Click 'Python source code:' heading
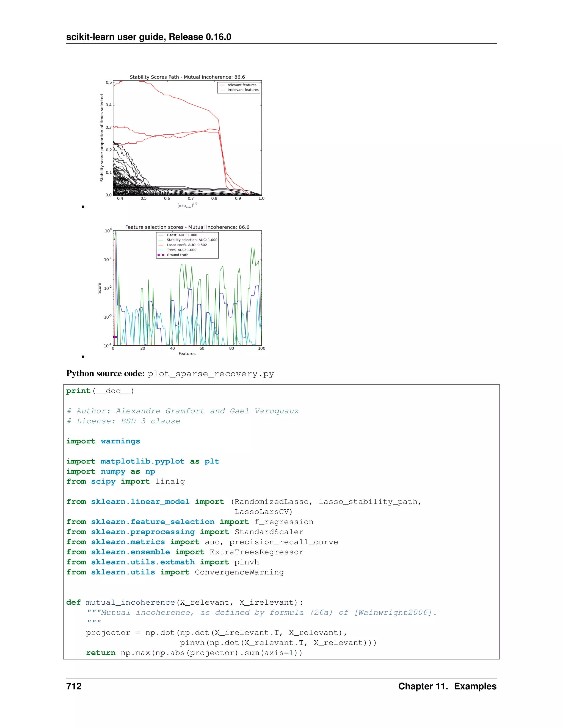 (105, 373)
